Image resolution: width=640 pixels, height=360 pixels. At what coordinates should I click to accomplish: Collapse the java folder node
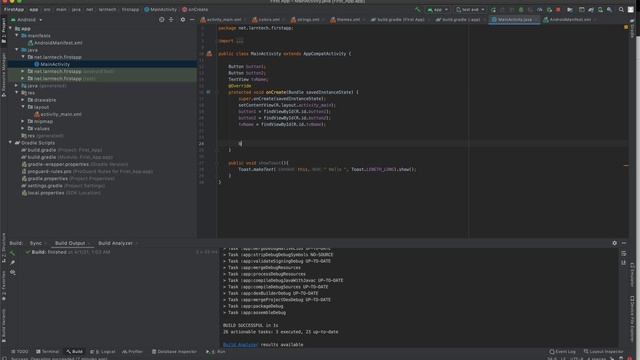pos(17,50)
